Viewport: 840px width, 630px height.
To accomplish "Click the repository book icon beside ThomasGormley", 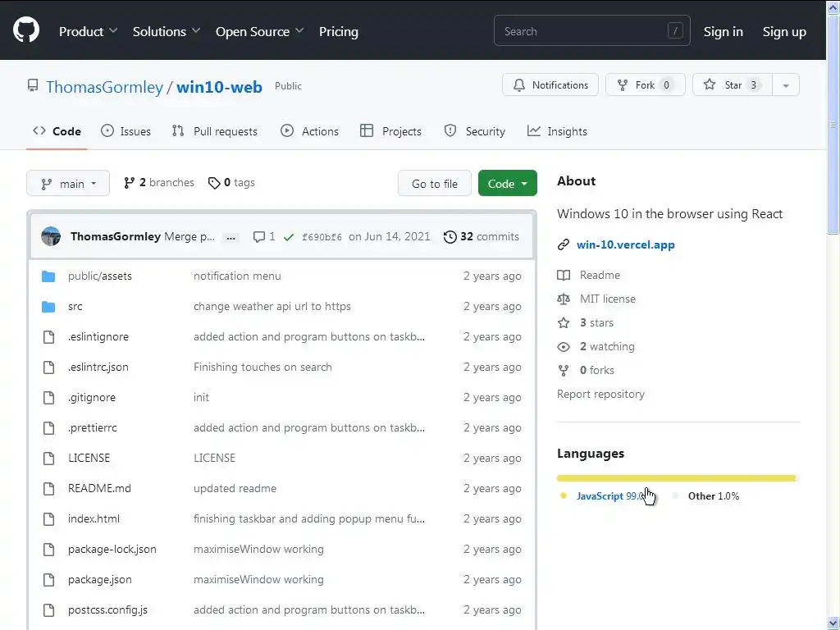I will tap(33, 85).
